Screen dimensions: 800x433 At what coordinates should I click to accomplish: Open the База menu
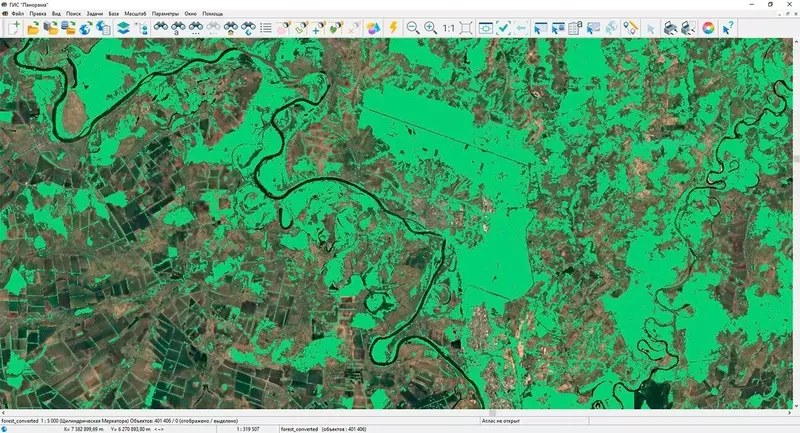tap(114, 14)
